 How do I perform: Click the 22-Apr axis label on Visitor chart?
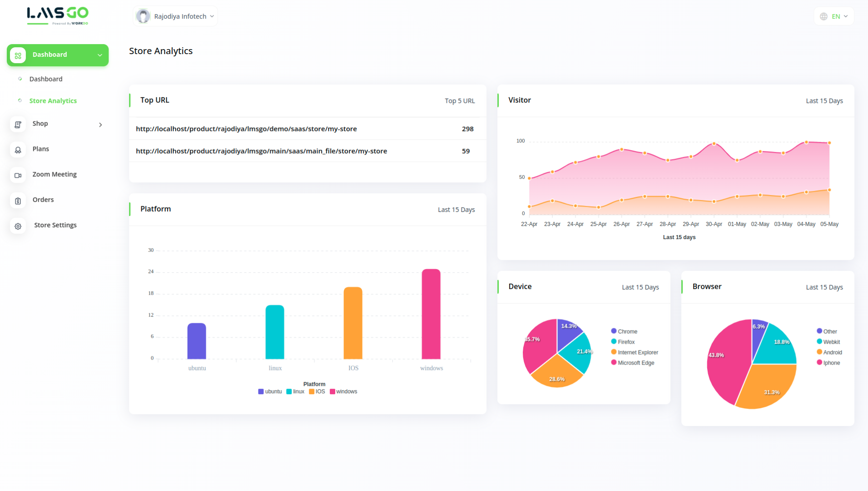pos(529,224)
